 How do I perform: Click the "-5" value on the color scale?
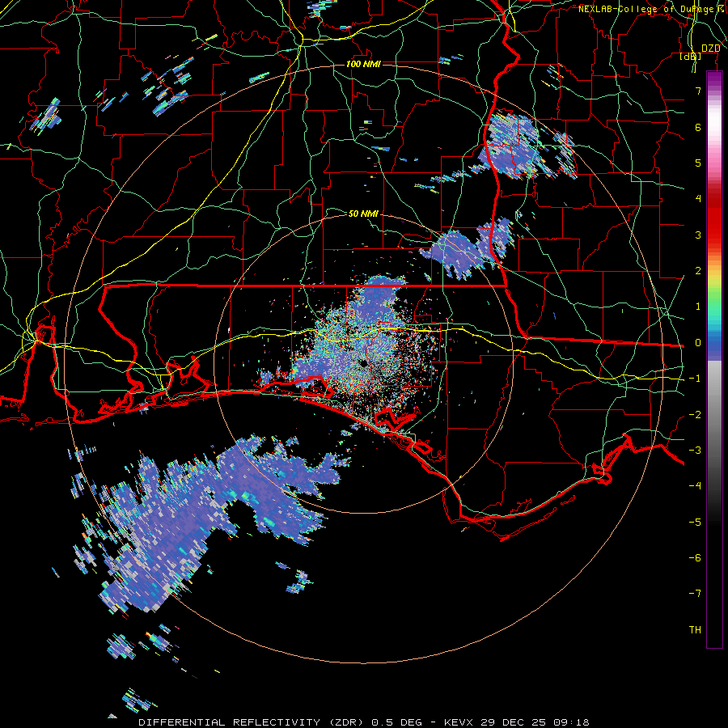coord(695,523)
